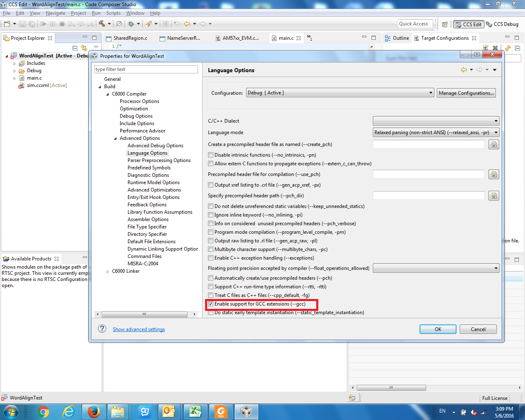Close the Project Explorer view tab
525x420 pixels.
coord(50,38)
